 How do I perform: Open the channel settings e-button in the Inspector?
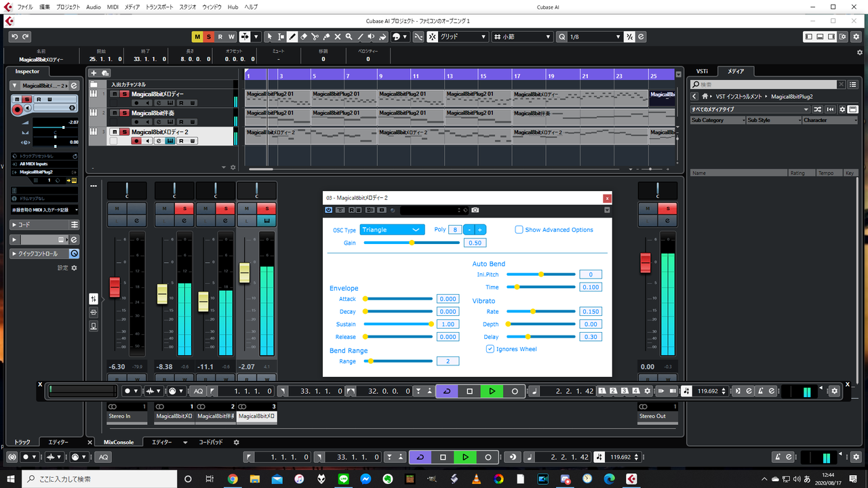tap(73, 86)
